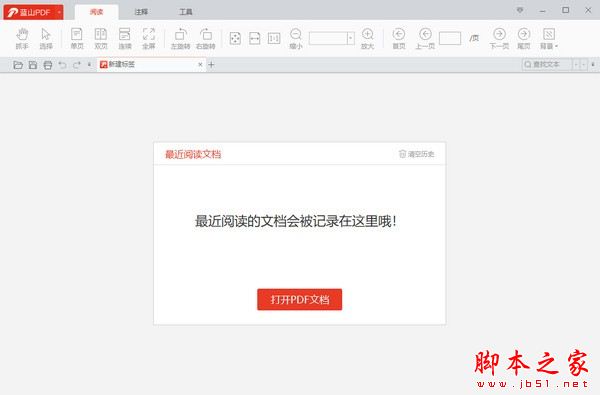600x395 pixels.
Task: Click the save disk icon
Action: click(33, 65)
